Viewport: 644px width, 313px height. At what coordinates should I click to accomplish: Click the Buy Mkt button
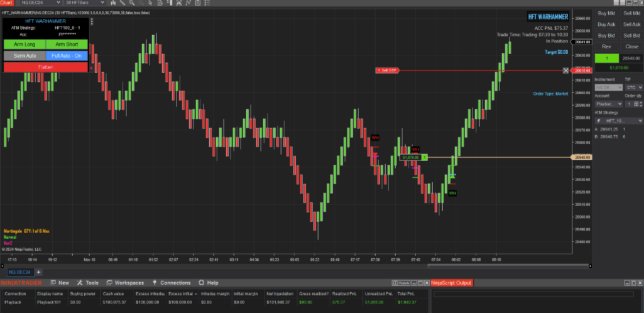606,13
